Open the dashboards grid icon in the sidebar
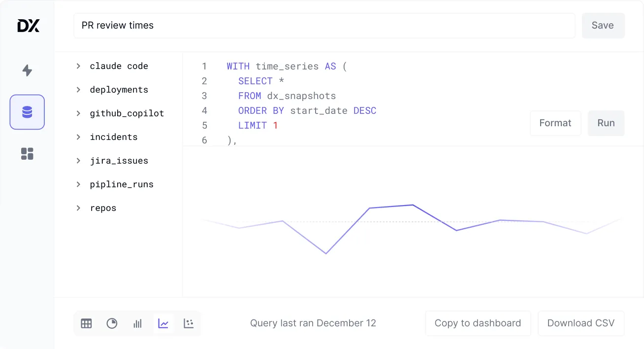644x349 pixels. pyautogui.click(x=27, y=154)
